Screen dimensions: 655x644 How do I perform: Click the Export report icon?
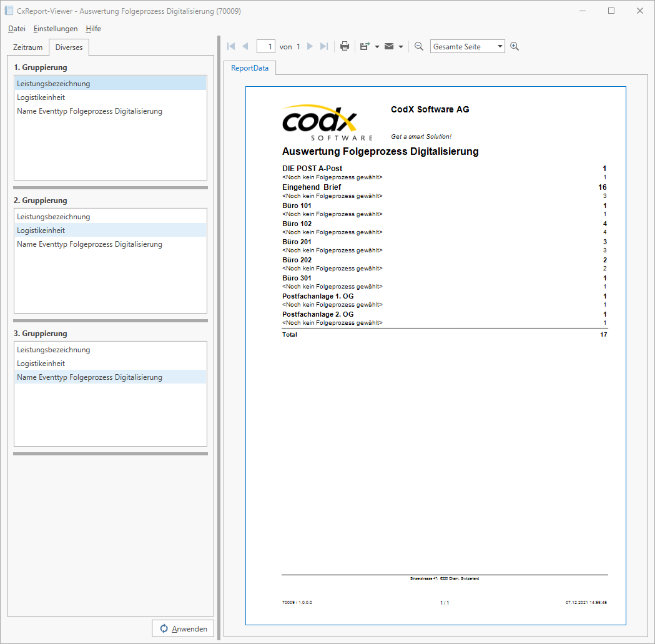(365, 46)
